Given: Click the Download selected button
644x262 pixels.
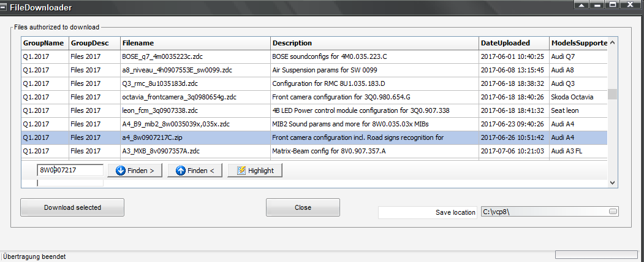Looking at the screenshot, I should [72, 207].
